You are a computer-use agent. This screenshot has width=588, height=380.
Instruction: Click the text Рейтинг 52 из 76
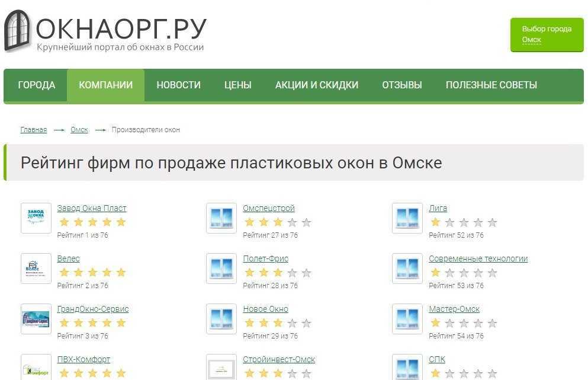tap(457, 235)
